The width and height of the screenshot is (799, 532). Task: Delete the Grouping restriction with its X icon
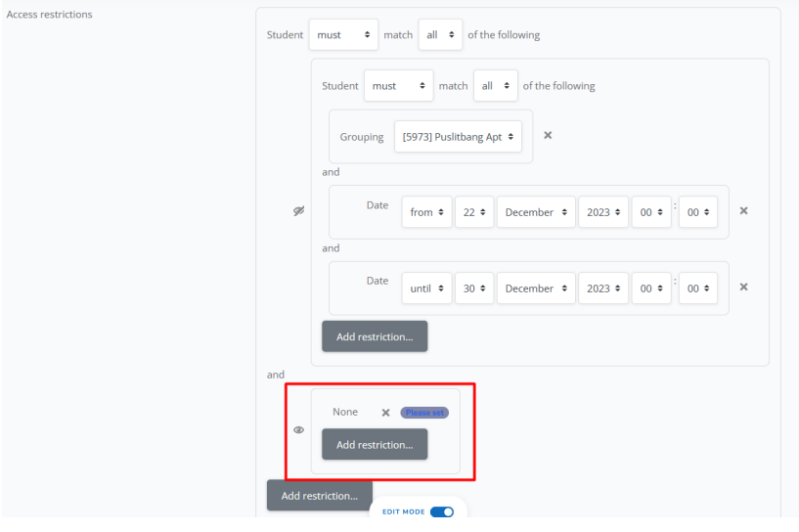tap(548, 136)
